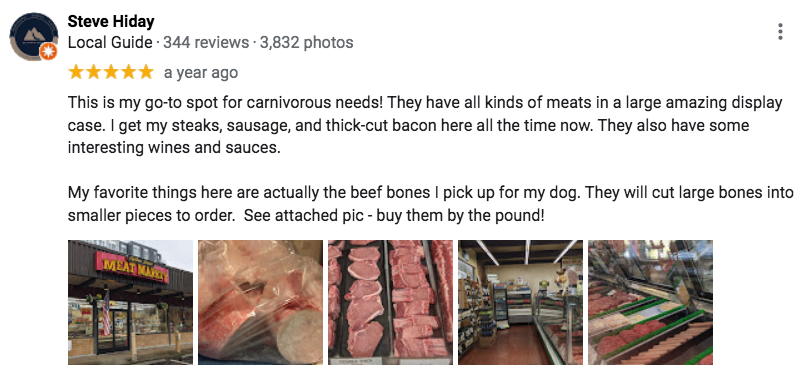Click the 'a year ago' timestamp

[201, 73]
